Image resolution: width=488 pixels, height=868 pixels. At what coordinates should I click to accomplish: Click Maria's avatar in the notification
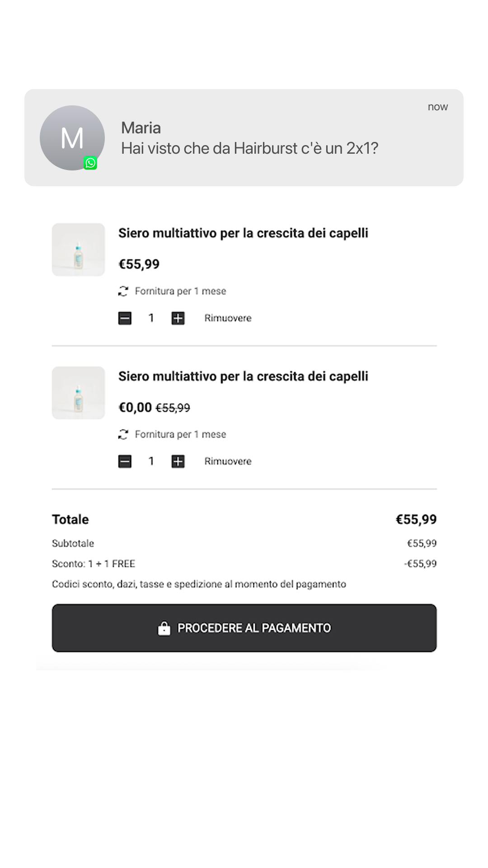[72, 138]
